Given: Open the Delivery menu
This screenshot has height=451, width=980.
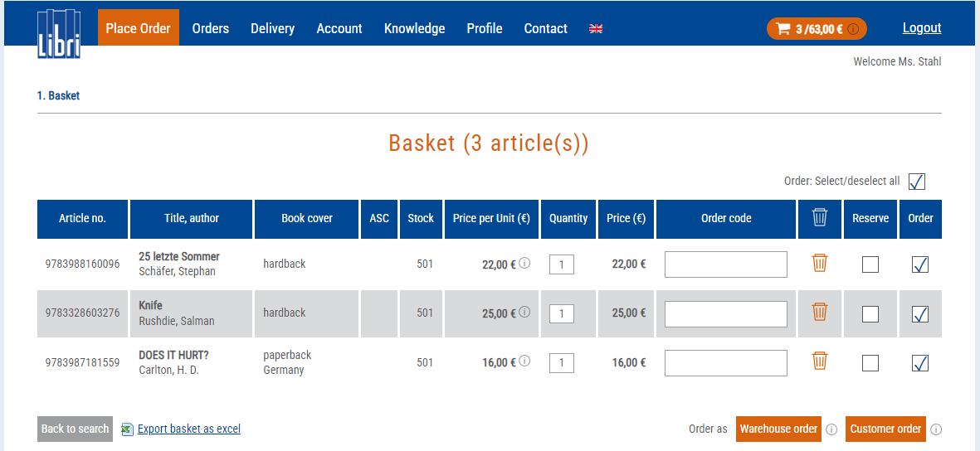Looking at the screenshot, I should (272, 28).
